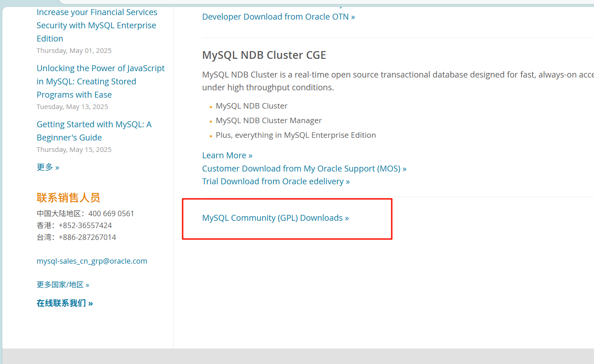Open Getting Started with MySQL Beginner's Guide
Screen dimensions: 594x364
(94, 131)
